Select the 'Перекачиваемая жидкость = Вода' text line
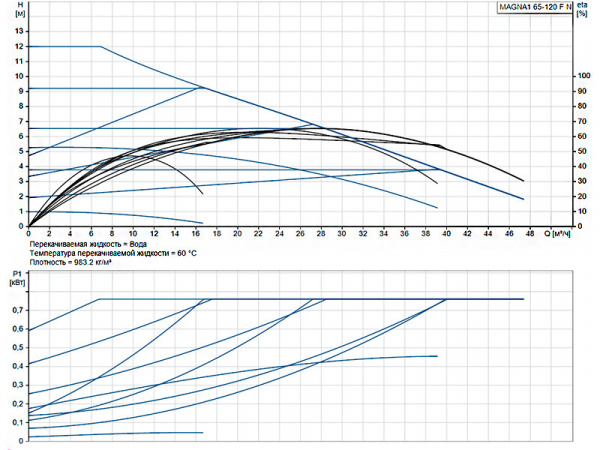The height and width of the screenshot is (450, 600). click(91, 244)
